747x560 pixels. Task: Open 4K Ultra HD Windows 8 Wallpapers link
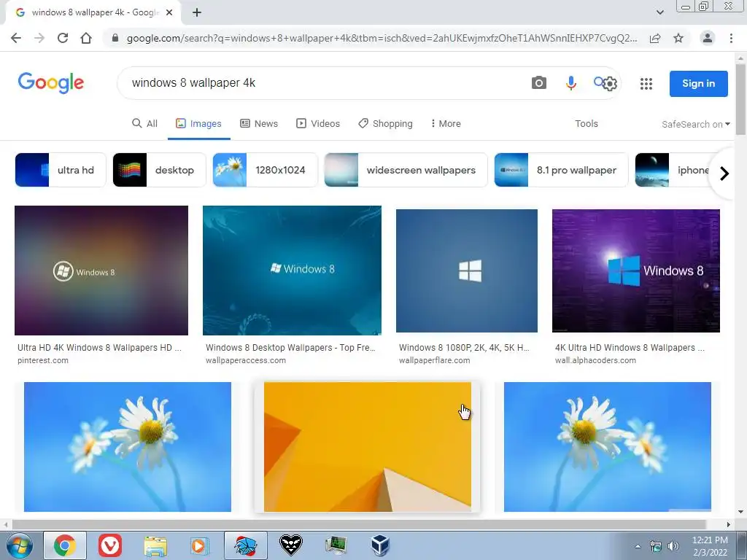[630, 348]
